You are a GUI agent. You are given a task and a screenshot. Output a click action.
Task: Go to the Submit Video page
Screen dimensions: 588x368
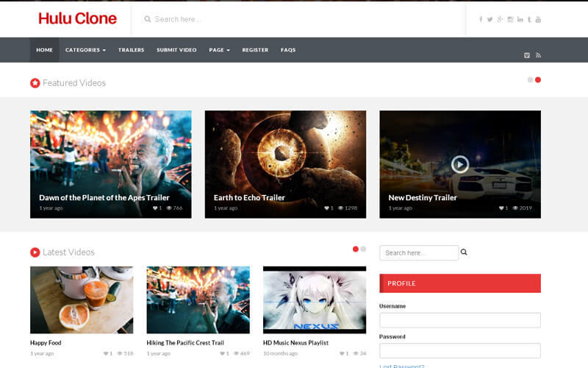(176, 50)
